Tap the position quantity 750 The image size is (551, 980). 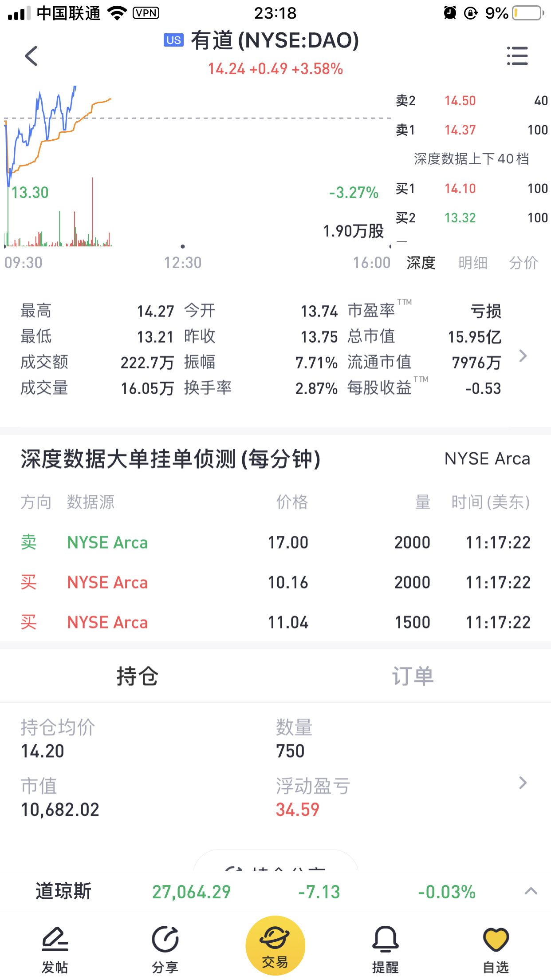290,751
